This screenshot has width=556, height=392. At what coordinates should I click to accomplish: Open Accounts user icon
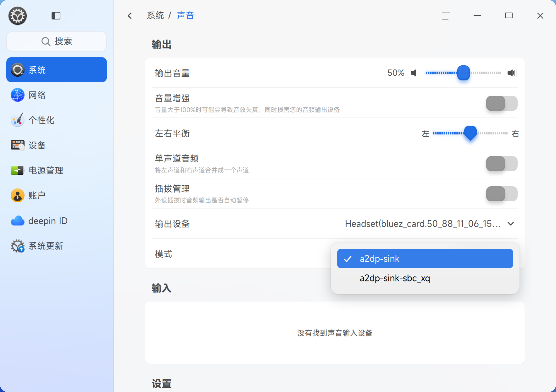coord(18,195)
